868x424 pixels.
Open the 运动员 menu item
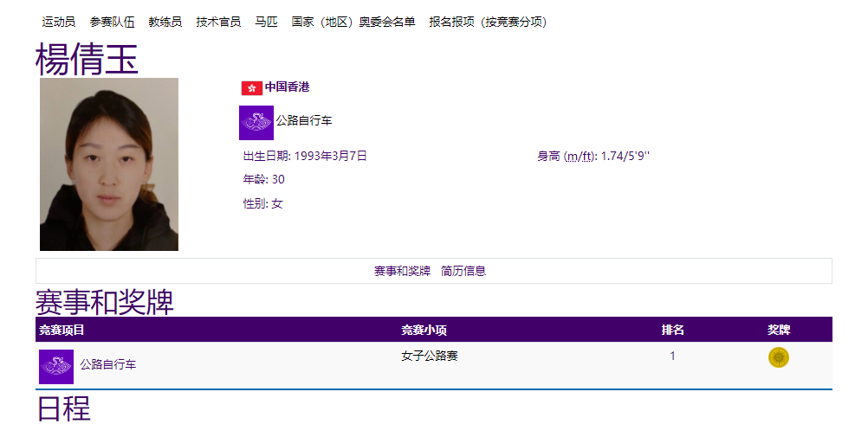pyautogui.click(x=59, y=22)
